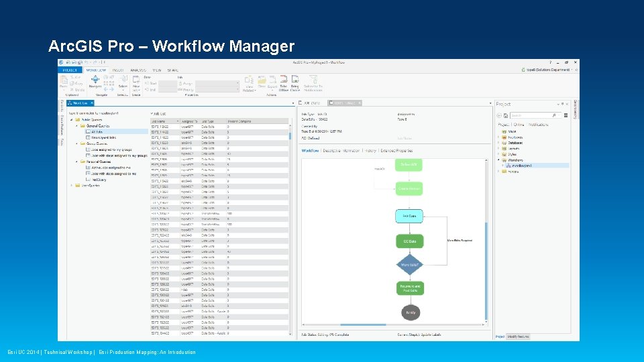Collapse the General Queries tree node

(76, 126)
